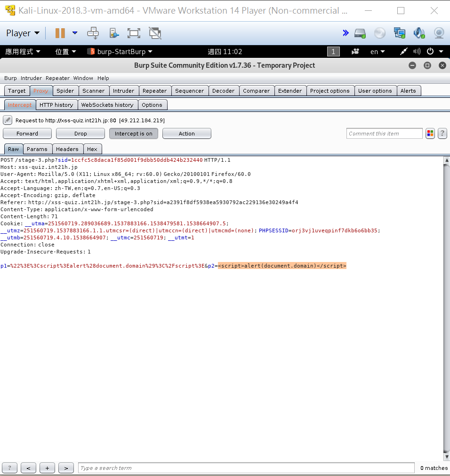Screen dimensions: 450x476
Task: Open the VM power options dropdown arrow
Action: (75, 33)
